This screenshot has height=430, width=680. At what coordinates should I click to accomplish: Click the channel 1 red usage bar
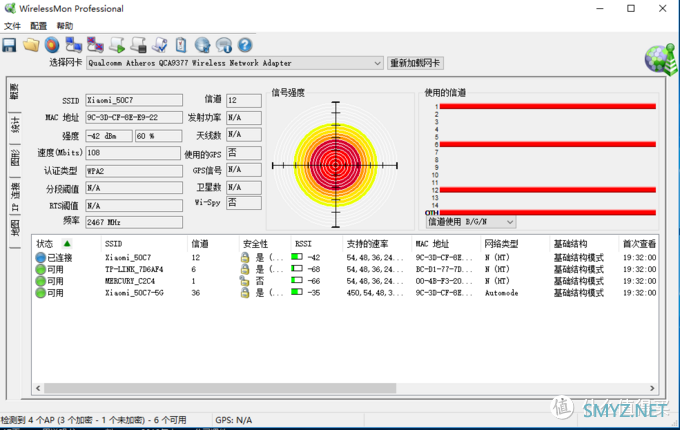[x=548, y=106]
